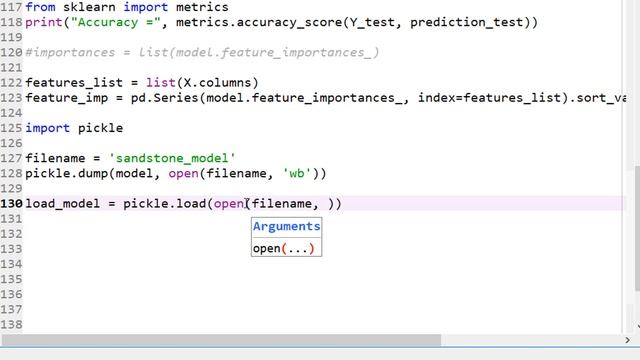Click the 'sandstone_model' string literal

click(x=172, y=158)
